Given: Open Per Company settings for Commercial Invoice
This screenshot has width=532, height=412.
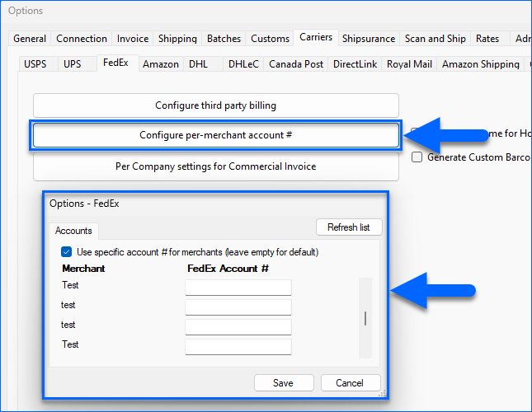Looking at the screenshot, I should [x=216, y=166].
